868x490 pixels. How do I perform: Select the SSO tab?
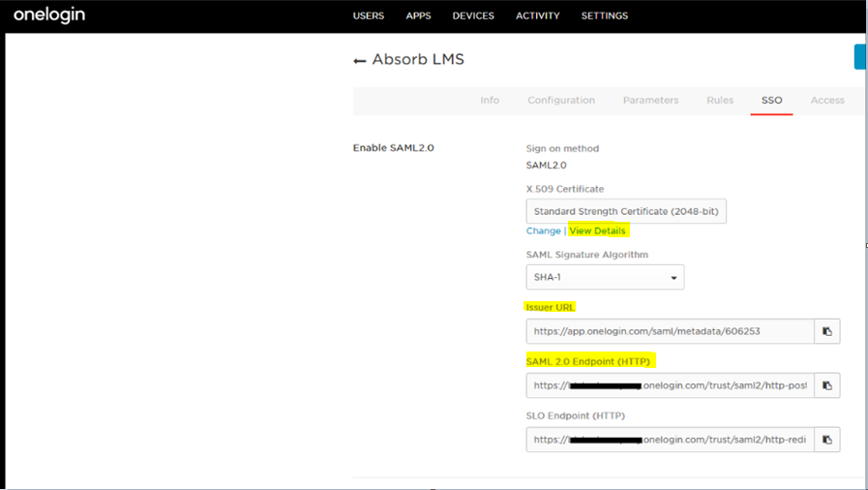(771, 100)
